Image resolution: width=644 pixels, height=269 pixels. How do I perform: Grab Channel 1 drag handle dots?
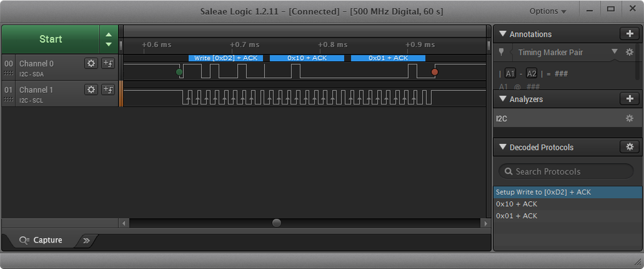pos(8,99)
